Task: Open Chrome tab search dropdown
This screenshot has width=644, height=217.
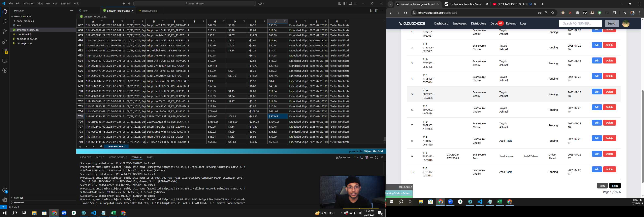Action: click(390, 4)
